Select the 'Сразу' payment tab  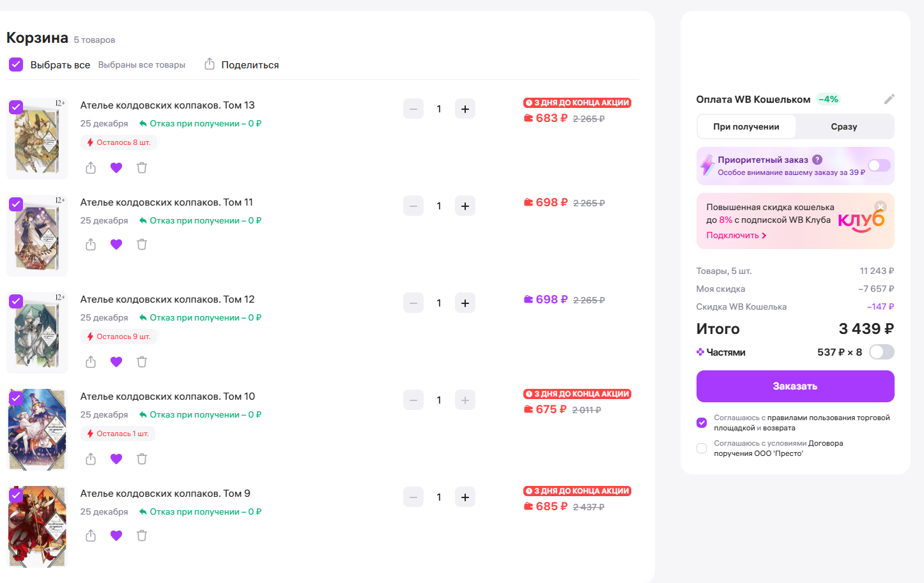click(843, 126)
